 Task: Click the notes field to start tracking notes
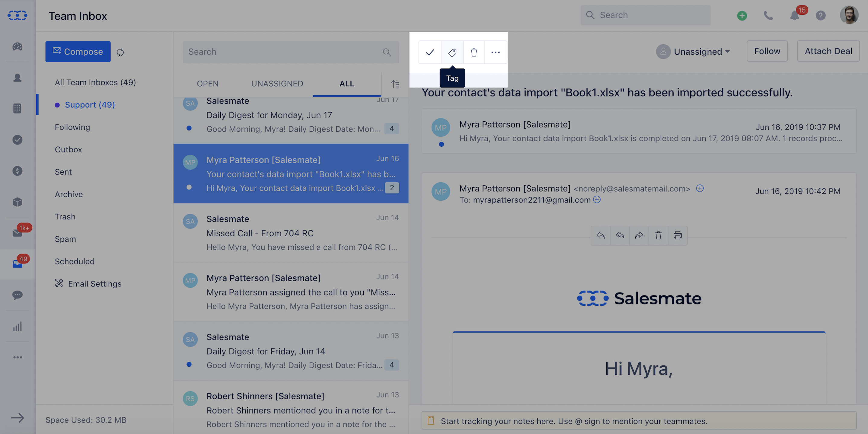[639, 421]
